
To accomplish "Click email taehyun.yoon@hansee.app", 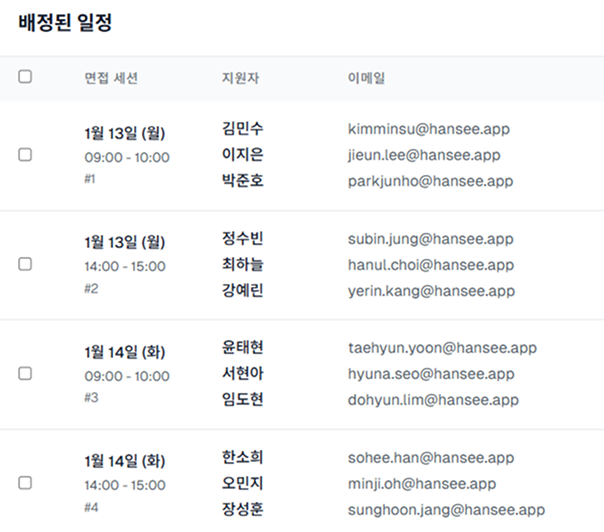I will tap(442, 348).
